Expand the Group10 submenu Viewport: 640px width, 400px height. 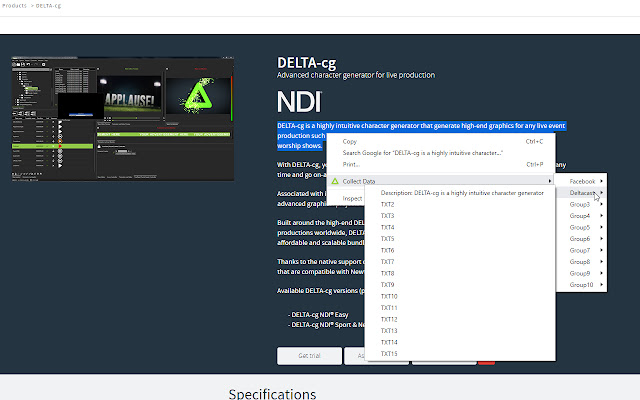coord(582,284)
